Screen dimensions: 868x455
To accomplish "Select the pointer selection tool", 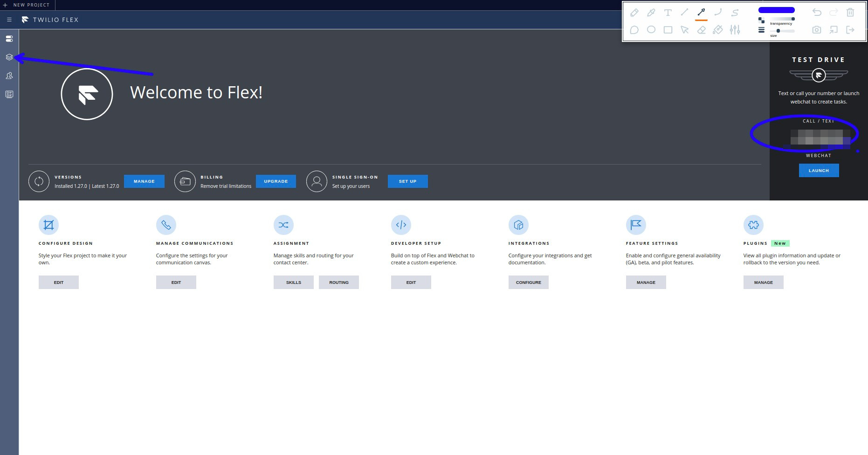I will (x=684, y=30).
